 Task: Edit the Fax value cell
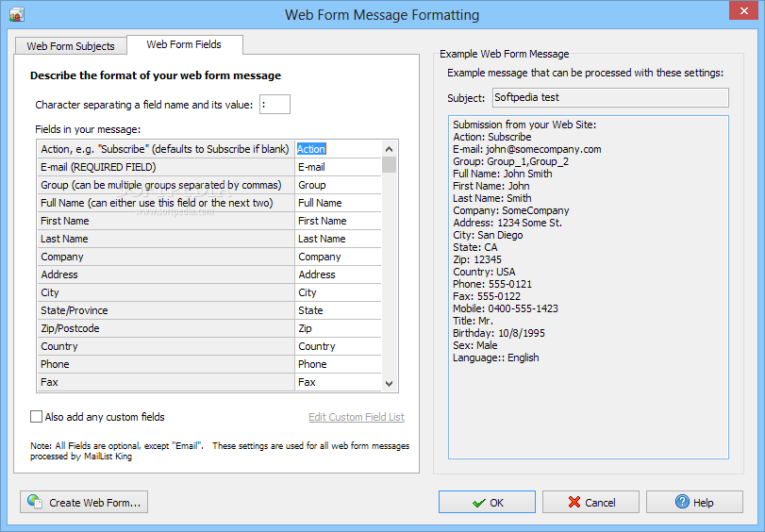point(338,382)
